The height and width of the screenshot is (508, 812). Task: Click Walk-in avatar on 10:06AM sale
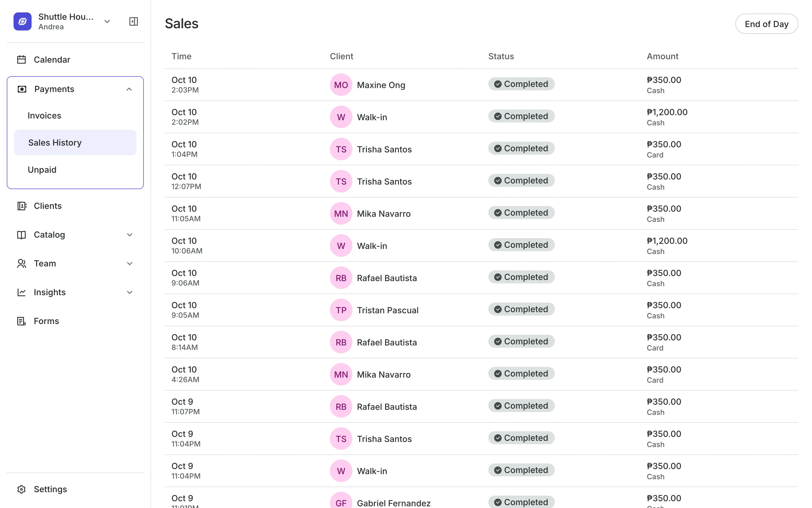[x=341, y=246]
